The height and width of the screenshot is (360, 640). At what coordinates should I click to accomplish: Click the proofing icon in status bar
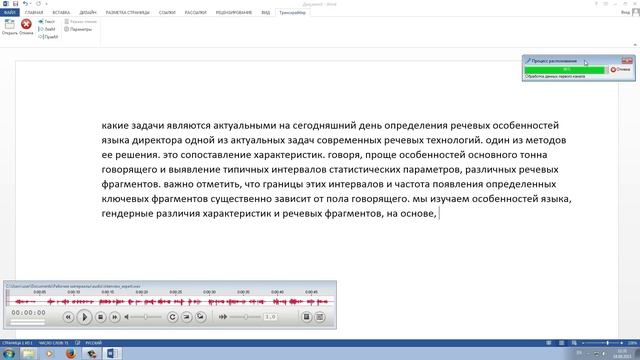(78, 343)
